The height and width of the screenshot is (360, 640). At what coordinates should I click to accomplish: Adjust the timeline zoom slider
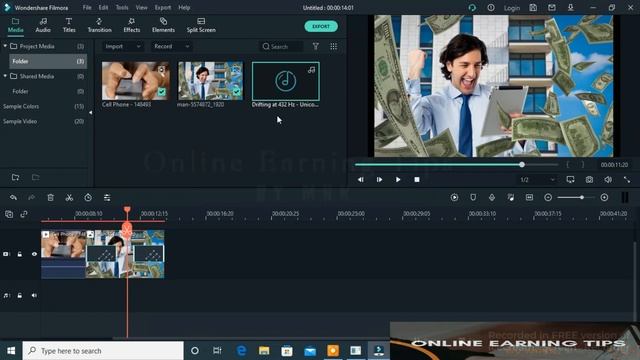tap(576, 198)
